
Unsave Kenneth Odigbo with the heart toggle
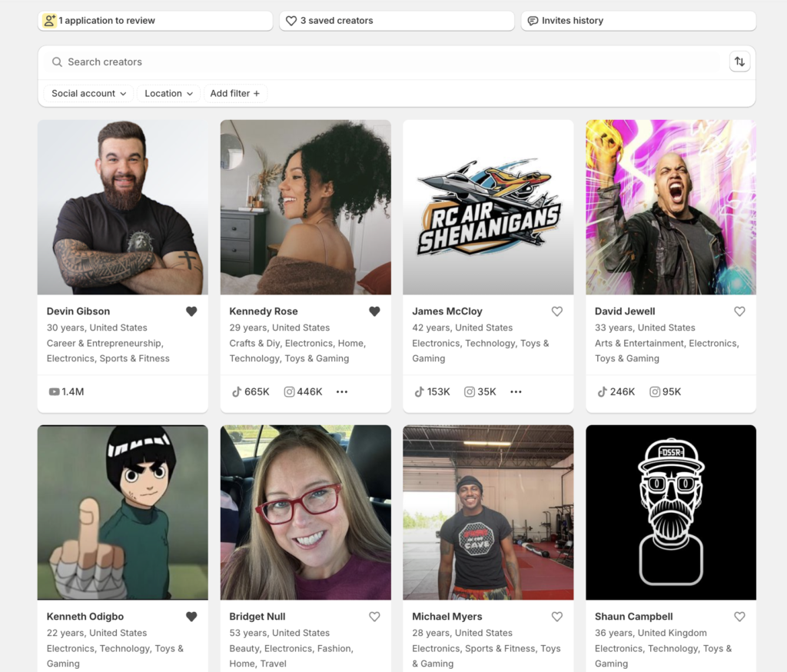pyautogui.click(x=191, y=616)
